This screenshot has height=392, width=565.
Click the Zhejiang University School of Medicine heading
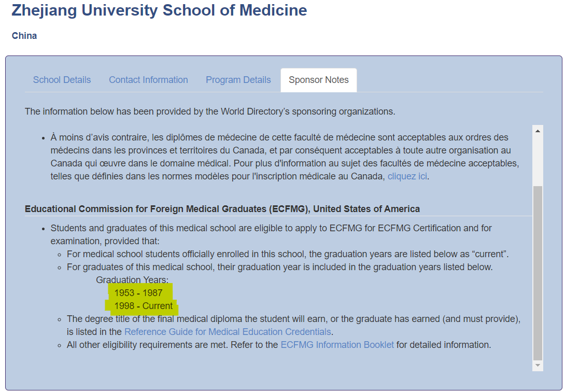(159, 10)
